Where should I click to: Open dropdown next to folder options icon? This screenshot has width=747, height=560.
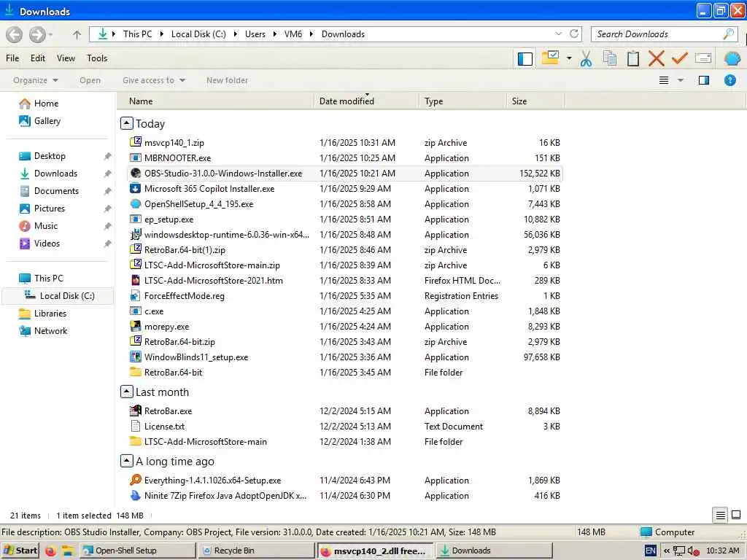(569, 58)
